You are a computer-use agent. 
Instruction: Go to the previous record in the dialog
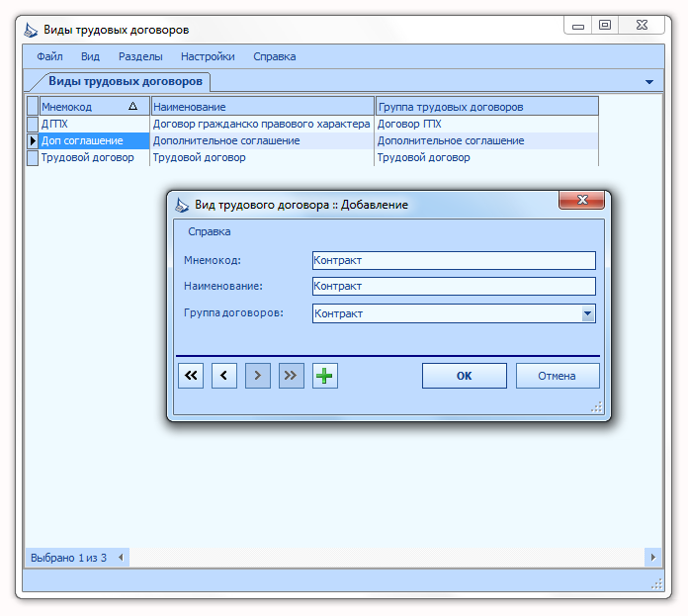click(224, 376)
